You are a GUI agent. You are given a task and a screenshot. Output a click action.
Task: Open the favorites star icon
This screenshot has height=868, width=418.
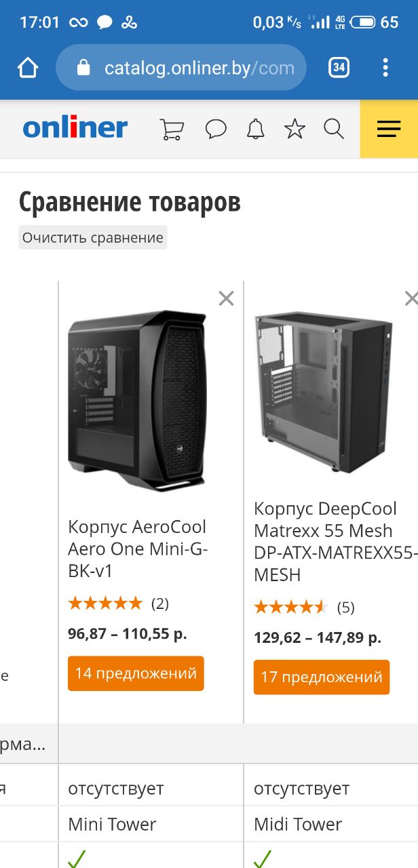coord(294,129)
